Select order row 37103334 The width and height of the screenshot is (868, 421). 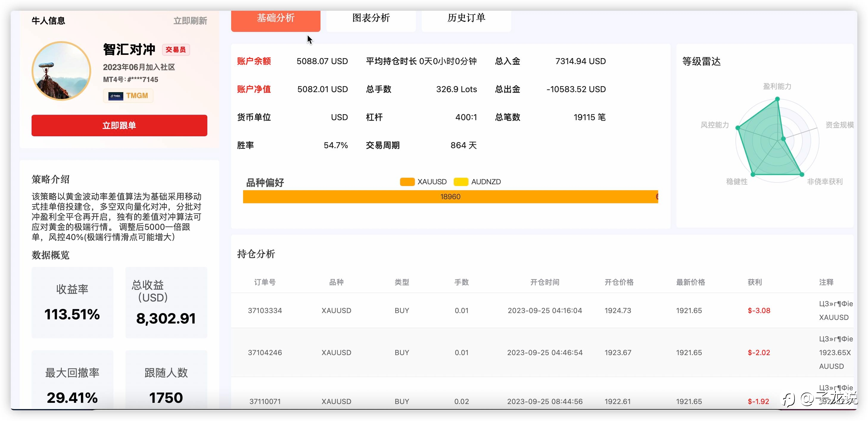pos(542,310)
